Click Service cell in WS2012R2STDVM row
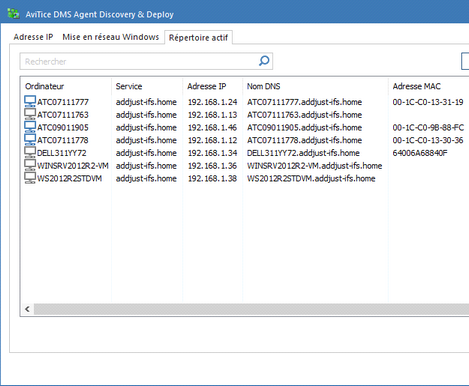 point(146,178)
